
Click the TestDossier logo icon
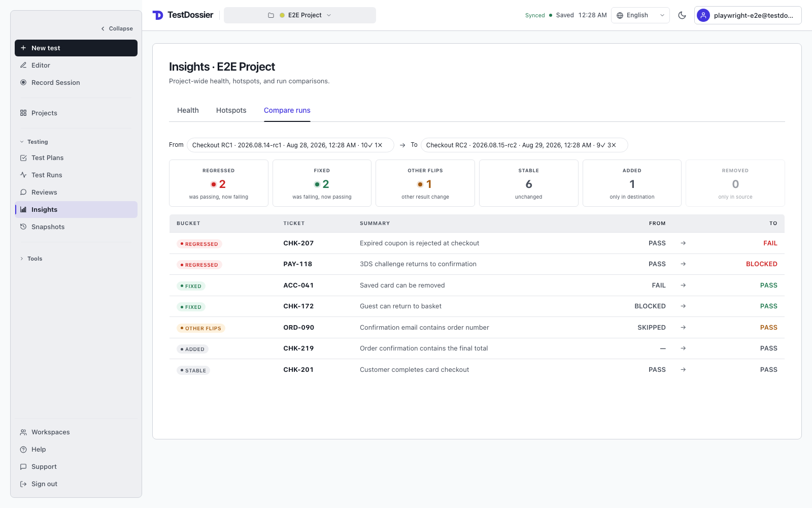(x=158, y=15)
